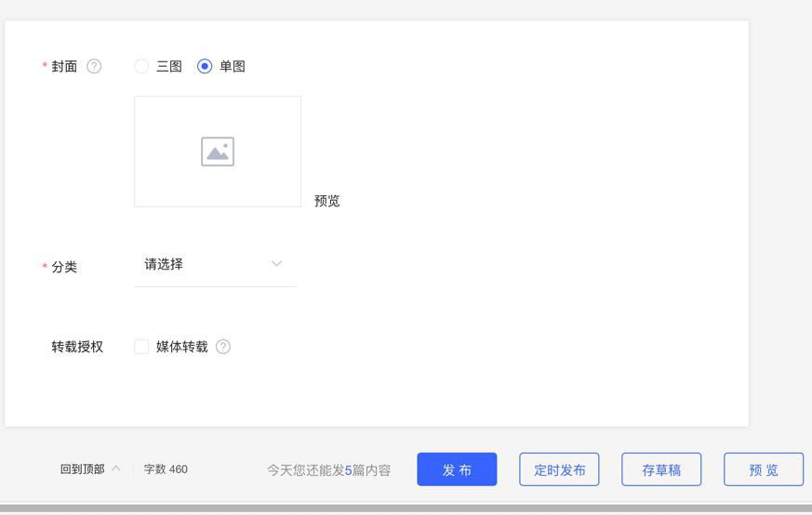812x515 pixels.
Task: Click the image placeholder icon to upload cover
Action: pos(218,152)
